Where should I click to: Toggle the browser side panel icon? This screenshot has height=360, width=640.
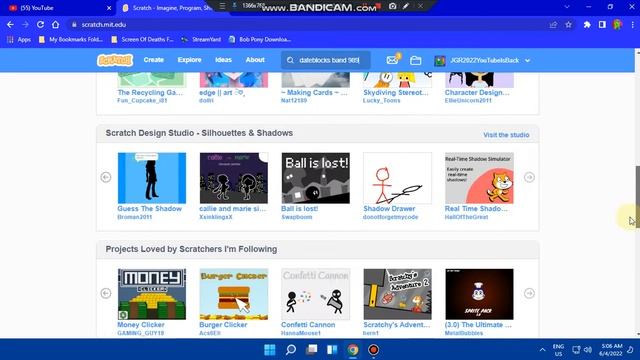[602, 25]
